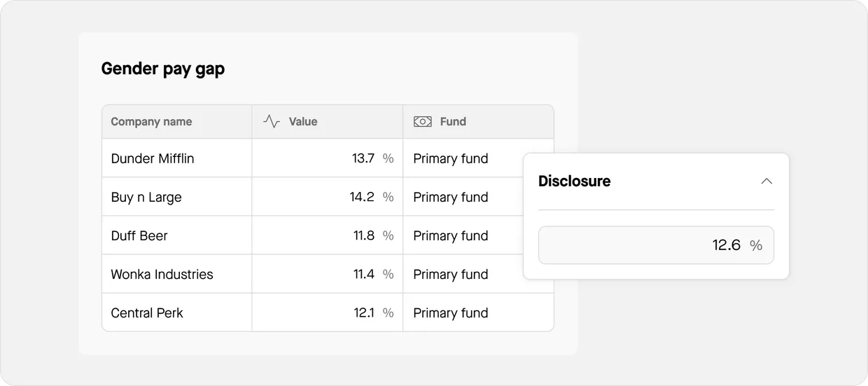Viewport: 868px width, 386px height.
Task: Open Primary fund cell for Buy n Large
Action: 451,197
